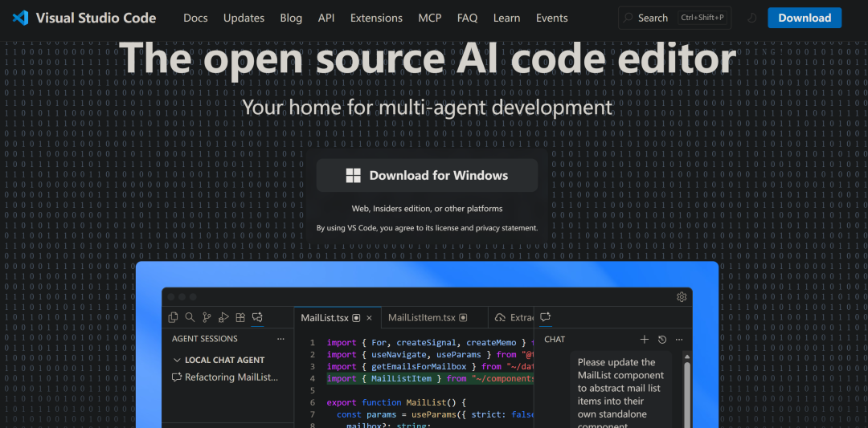The width and height of the screenshot is (868, 428).
Task: Open the Source Control branch icon
Action: (207, 317)
